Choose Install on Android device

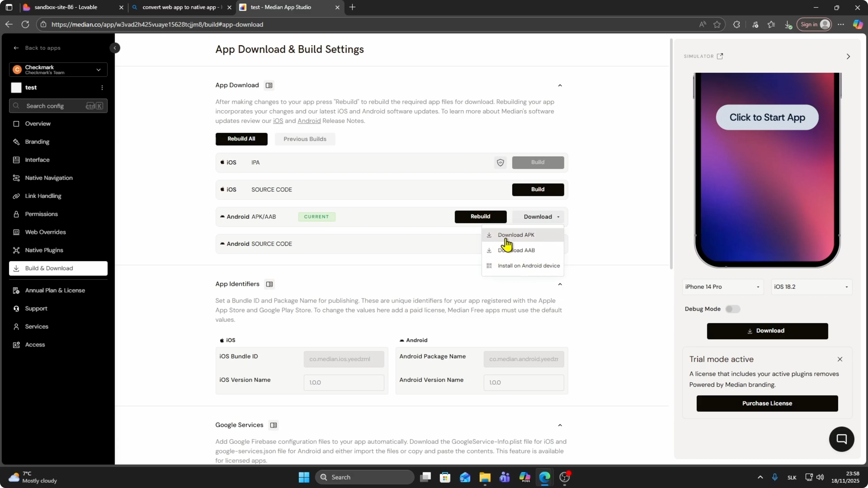523,266
